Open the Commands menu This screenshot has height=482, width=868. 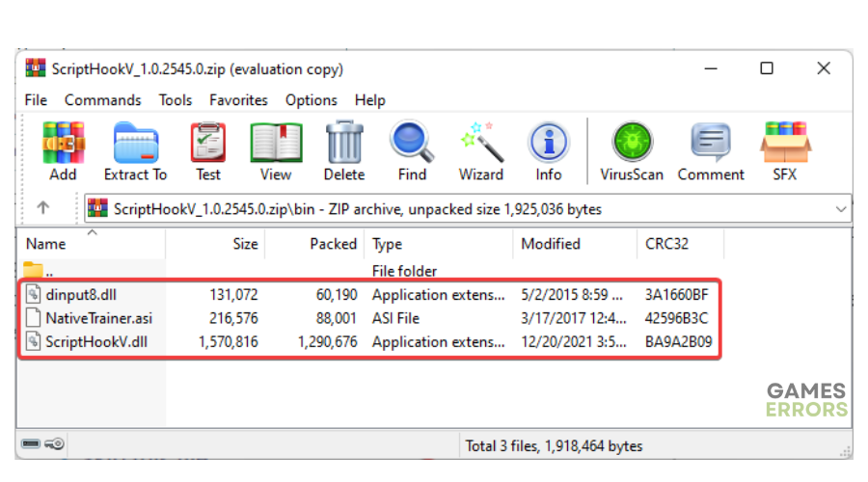[x=103, y=100]
